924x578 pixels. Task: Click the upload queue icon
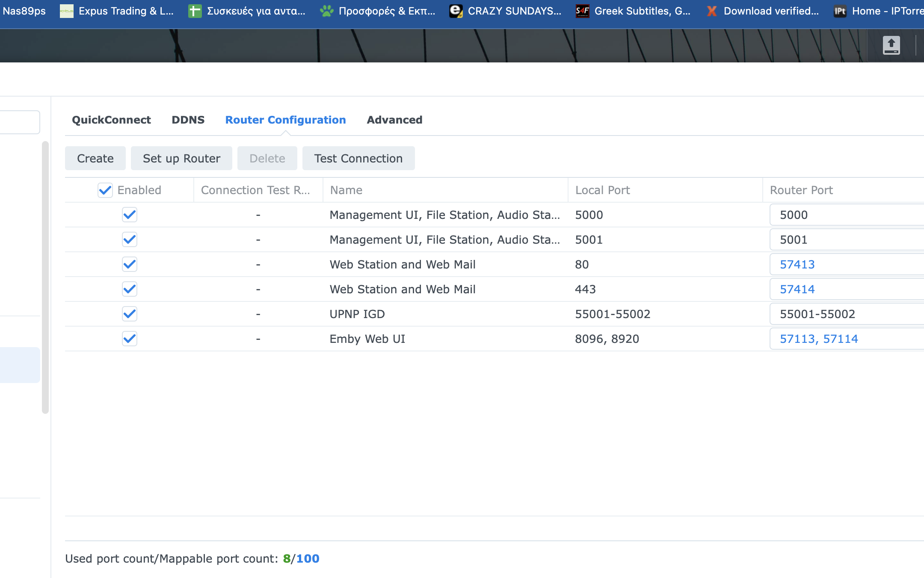pyautogui.click(x=891, y=45)
